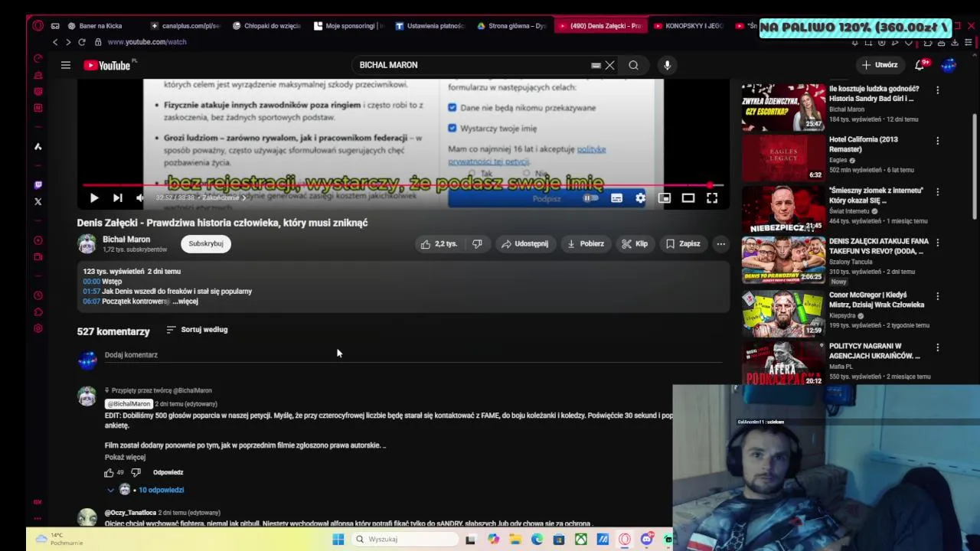Dislike the video
Viewport: 980px width, 551px height.
[x=477, y=243]
